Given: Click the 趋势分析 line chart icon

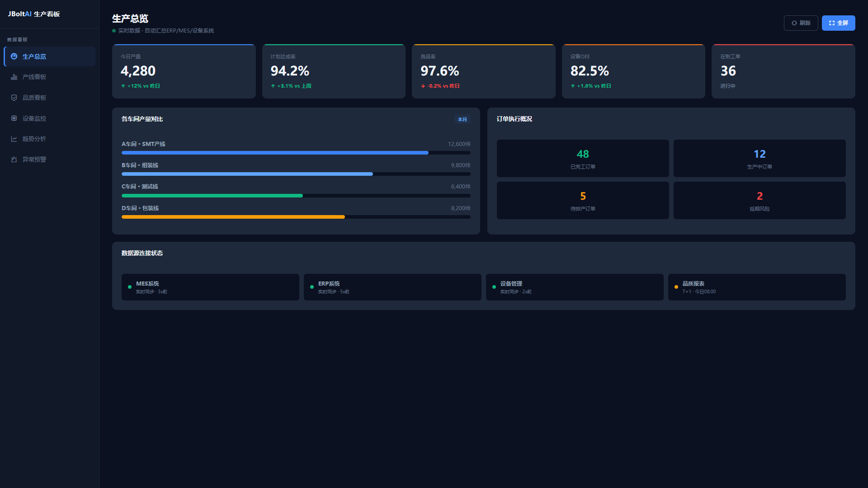Looking at the screenshot, I should [x=14, y=139].
